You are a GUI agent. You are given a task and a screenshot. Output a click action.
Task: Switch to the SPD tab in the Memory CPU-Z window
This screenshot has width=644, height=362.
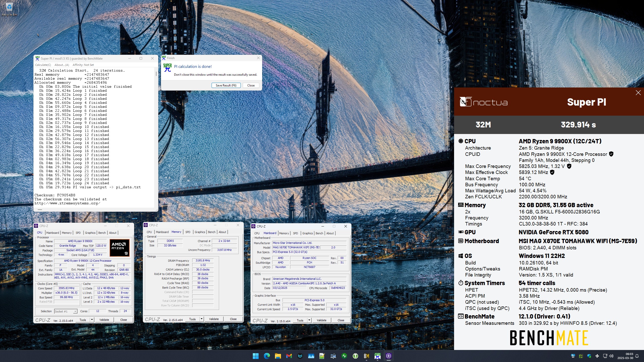(x=188, y=232)
